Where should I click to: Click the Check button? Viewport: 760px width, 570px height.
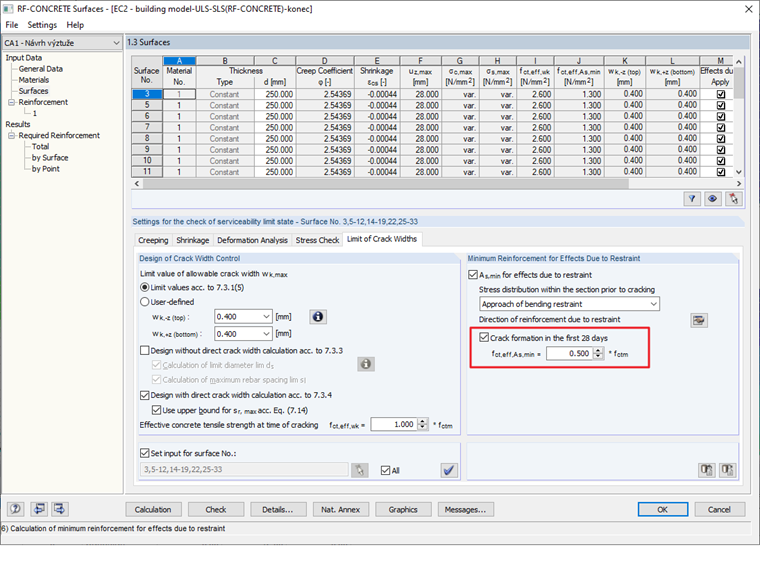coord(216,509)
